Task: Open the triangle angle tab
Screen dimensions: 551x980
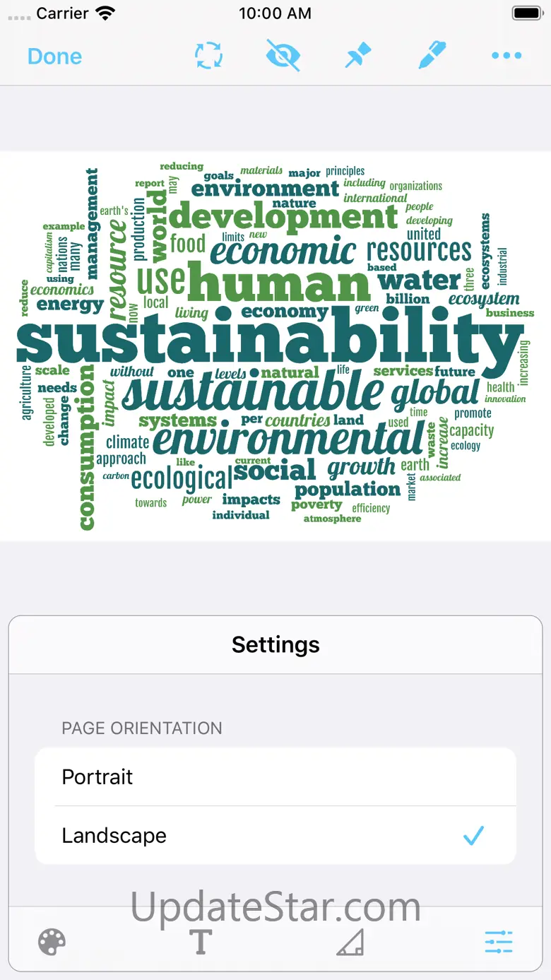Action: point(350,942)
